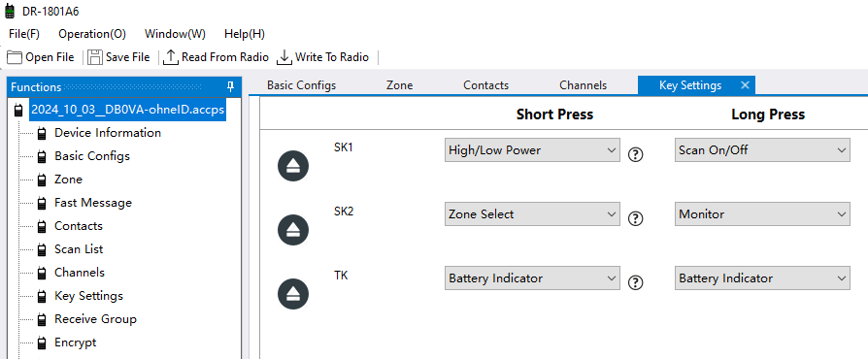This screenshot has height=359, width=868.
Task: Expand the SK2 long press Monitor dropdown
Action: point(762,214)
